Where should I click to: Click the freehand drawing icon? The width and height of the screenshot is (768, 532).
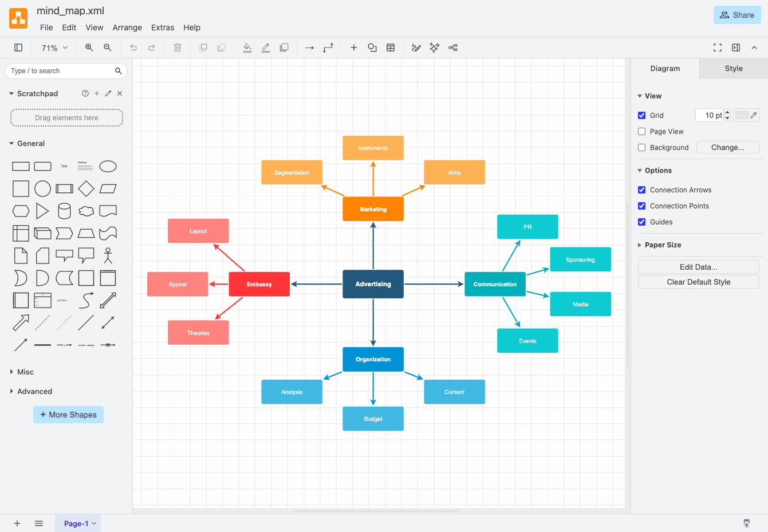(416, 48)
